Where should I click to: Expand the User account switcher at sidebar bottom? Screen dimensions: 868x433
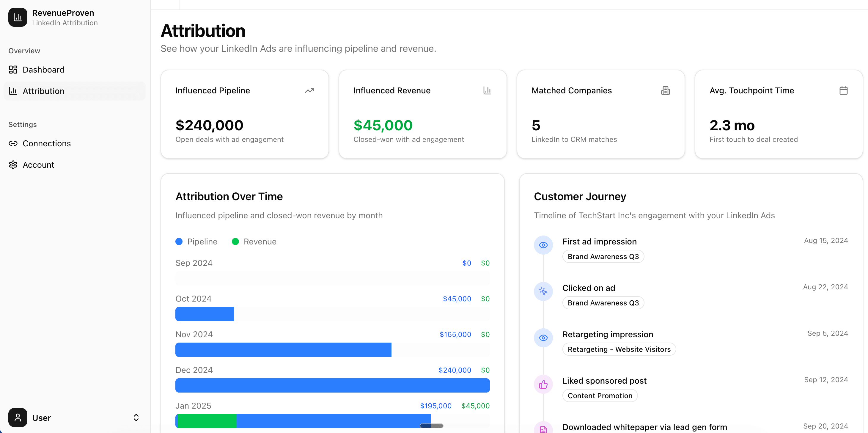point(136,418)
